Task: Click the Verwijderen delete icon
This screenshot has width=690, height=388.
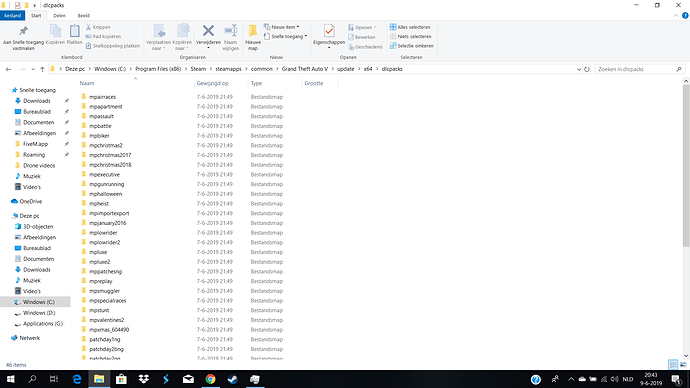Action: pyautogui.click(x=208, y=31)
